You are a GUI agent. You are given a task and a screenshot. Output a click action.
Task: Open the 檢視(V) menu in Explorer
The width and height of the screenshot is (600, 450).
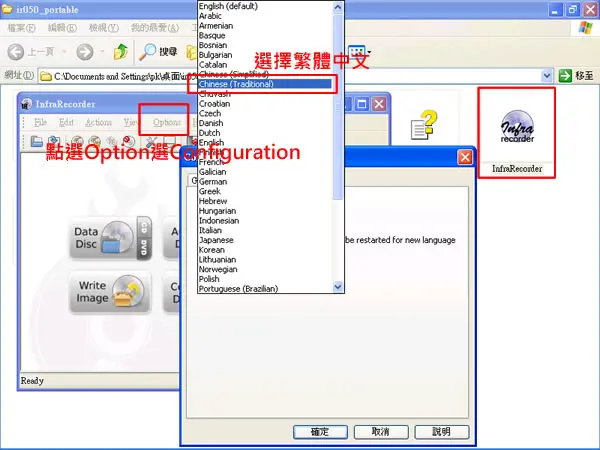(103, 28)
